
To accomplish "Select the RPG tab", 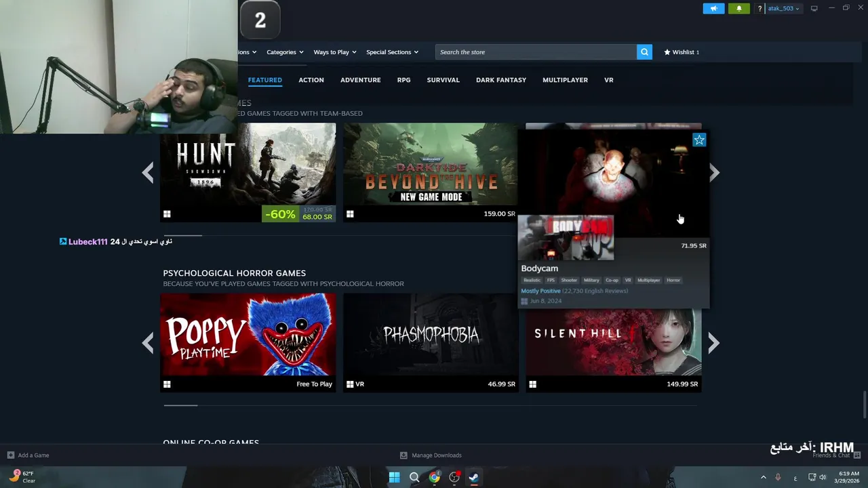I will pyautogui.click(x=403, y=80).
